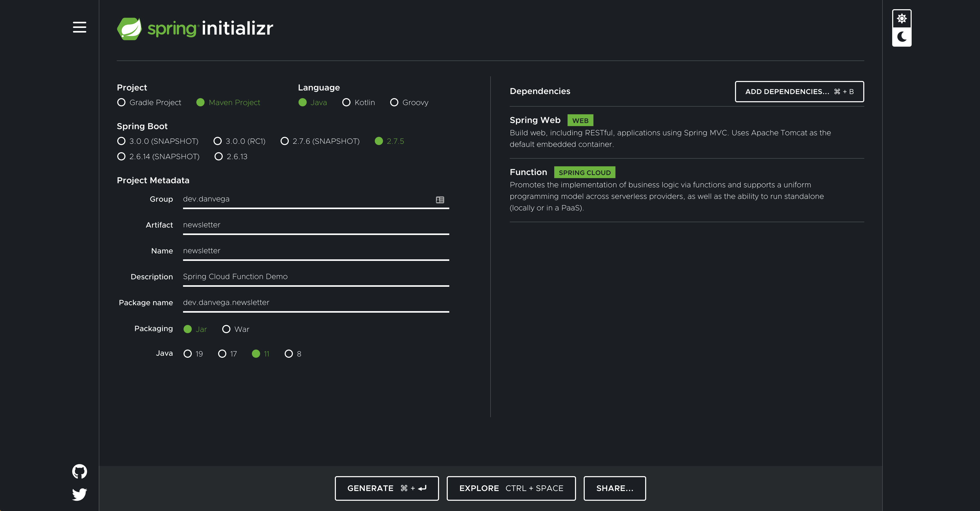
Task: Open the GitHub link icon
Action: [80, 471]
